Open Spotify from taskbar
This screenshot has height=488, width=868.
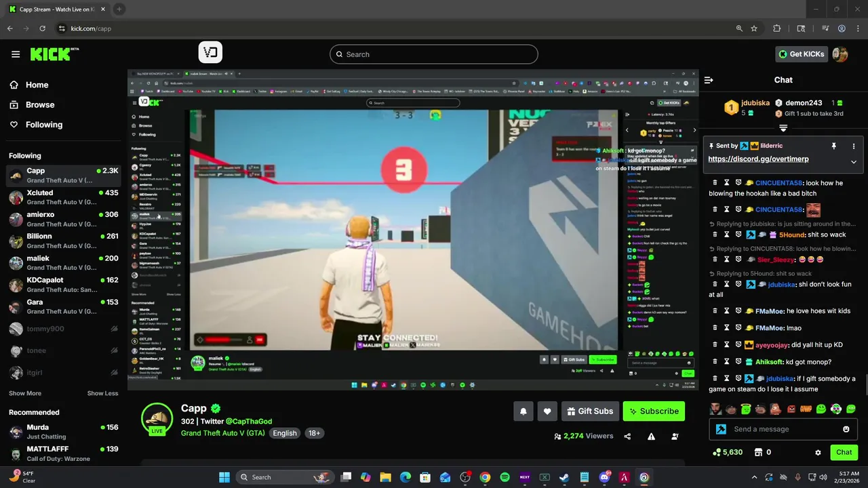(x=505, y=477)
